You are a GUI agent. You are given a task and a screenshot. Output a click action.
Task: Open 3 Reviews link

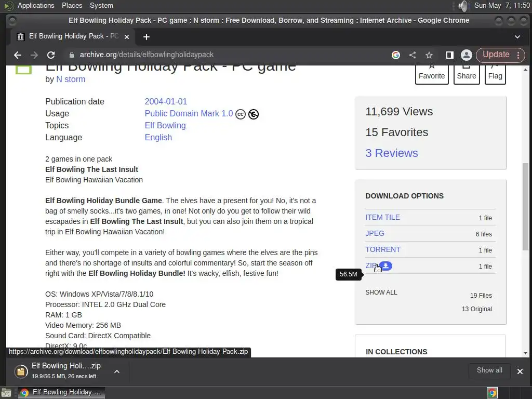(x=392, y=153)
